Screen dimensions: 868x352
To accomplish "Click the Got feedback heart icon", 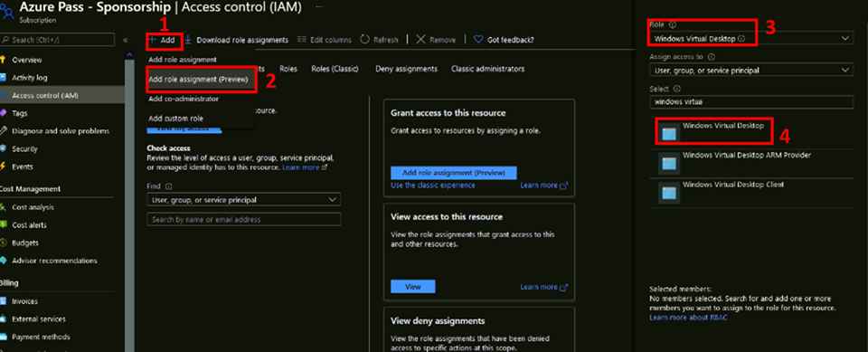I will coord(478,40).
